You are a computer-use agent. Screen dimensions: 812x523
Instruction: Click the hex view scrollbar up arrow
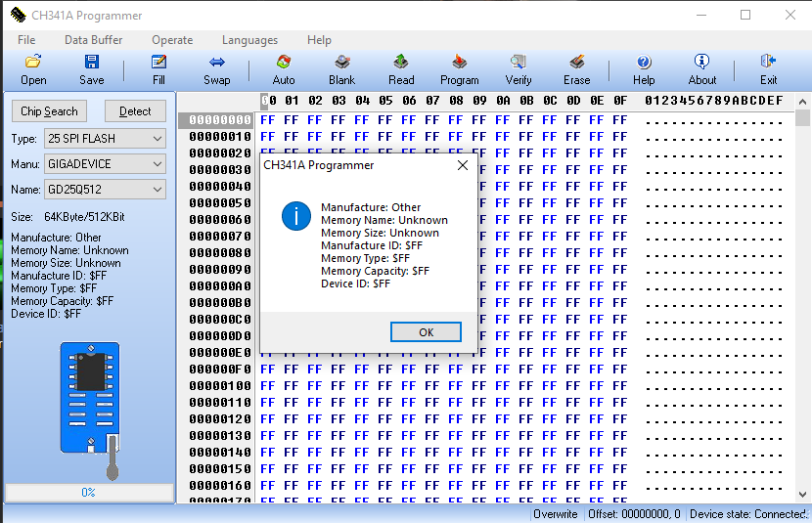point(802,102)
